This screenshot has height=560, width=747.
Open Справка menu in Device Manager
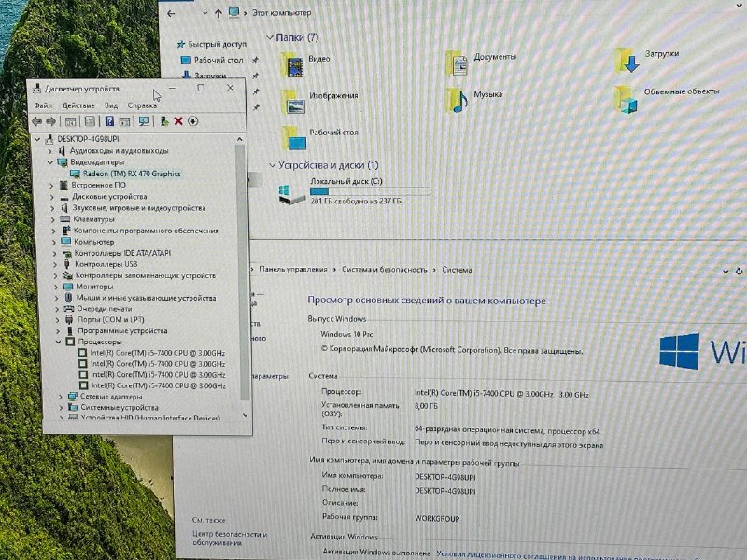pos(142,105)
